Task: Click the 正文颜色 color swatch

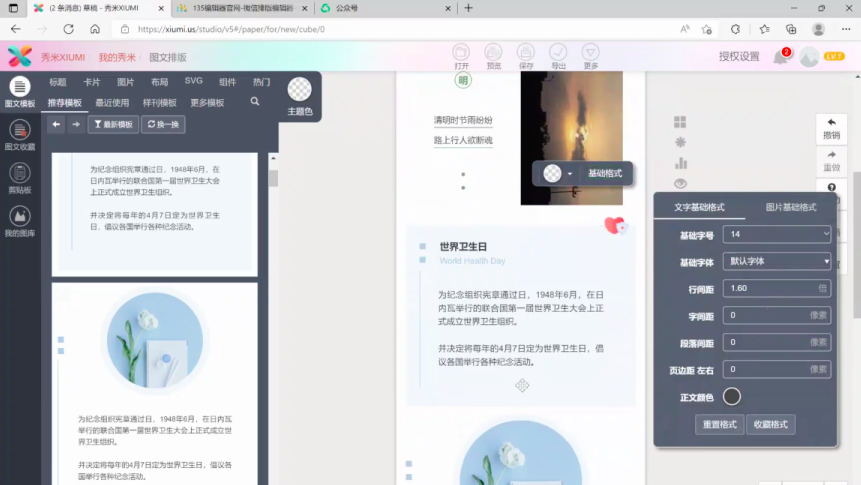Action: [731, 397]
